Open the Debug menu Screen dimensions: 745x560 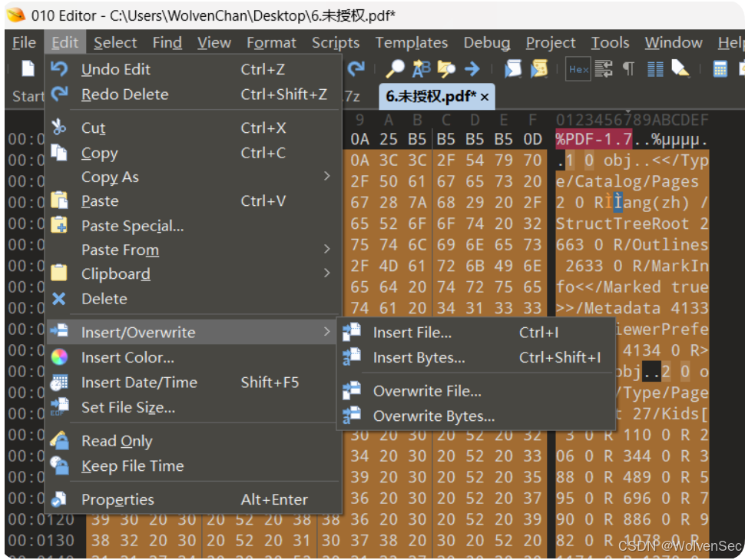click(x=486, y=42)
